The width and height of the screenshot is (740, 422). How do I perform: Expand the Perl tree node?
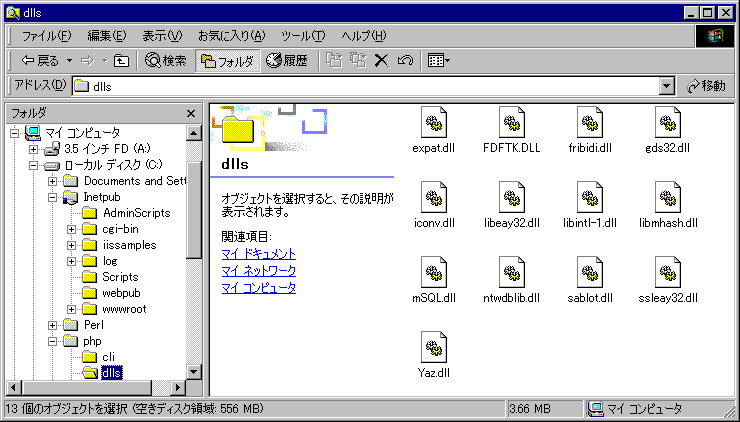pos(52,326)
